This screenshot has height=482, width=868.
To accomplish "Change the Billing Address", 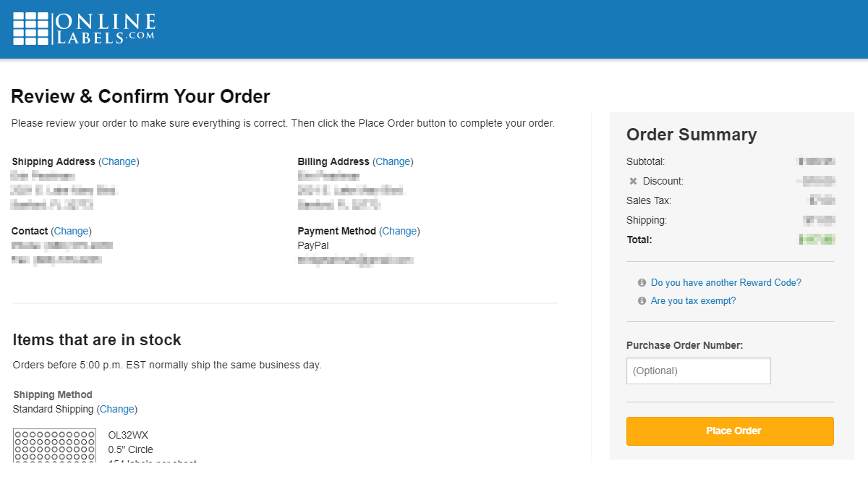I will pos(393,161).
